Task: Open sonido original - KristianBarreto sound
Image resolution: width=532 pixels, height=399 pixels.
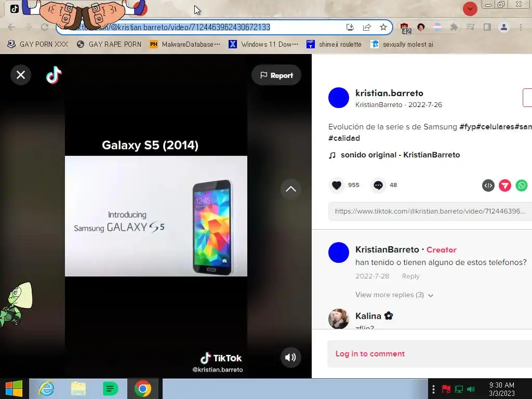Action: (400, 155)
